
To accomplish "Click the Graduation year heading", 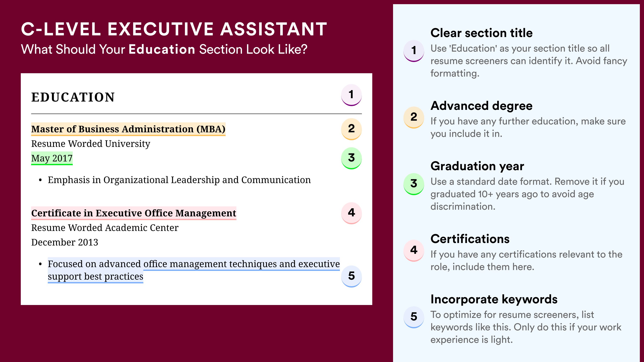I will click(x=477, y=166).
